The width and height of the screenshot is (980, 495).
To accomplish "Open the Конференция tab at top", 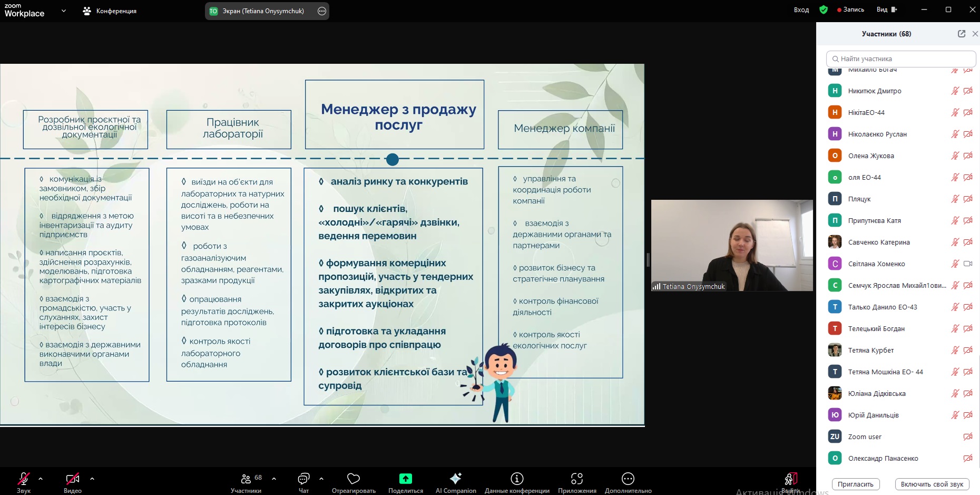I will point(110,11).
